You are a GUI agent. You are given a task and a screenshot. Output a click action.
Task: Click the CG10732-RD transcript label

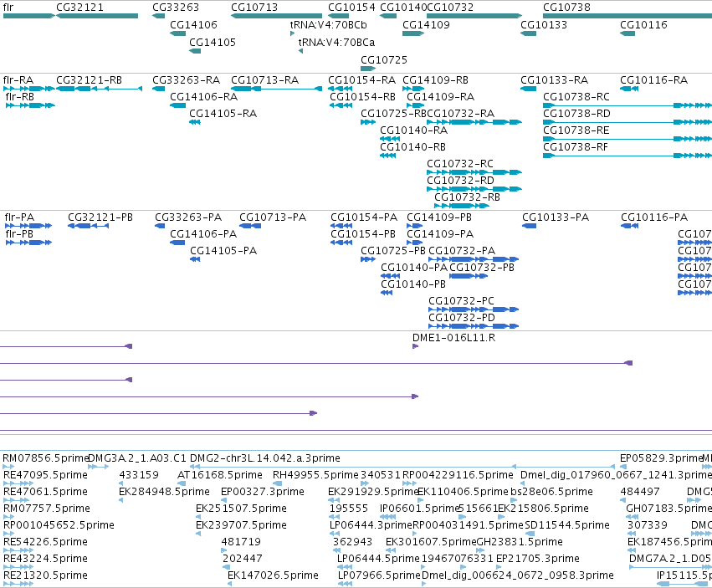(460, 181)
